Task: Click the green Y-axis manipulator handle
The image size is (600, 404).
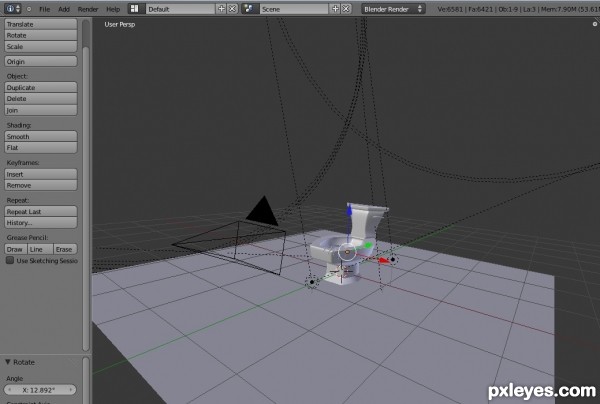Action: click(368, 245)
